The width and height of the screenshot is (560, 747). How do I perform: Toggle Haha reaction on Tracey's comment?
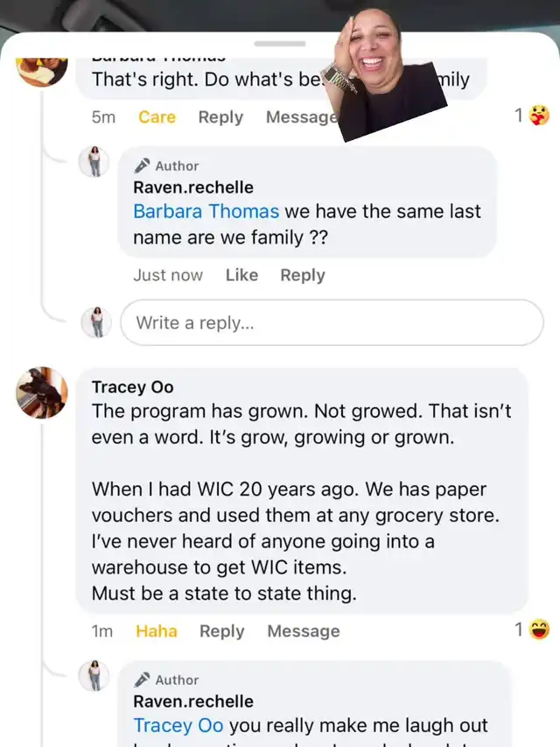[156, 631]
